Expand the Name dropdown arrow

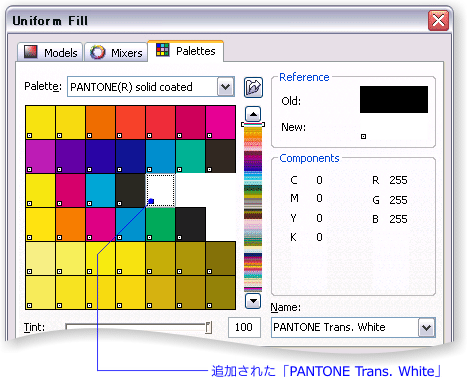[x=427, y=327]
